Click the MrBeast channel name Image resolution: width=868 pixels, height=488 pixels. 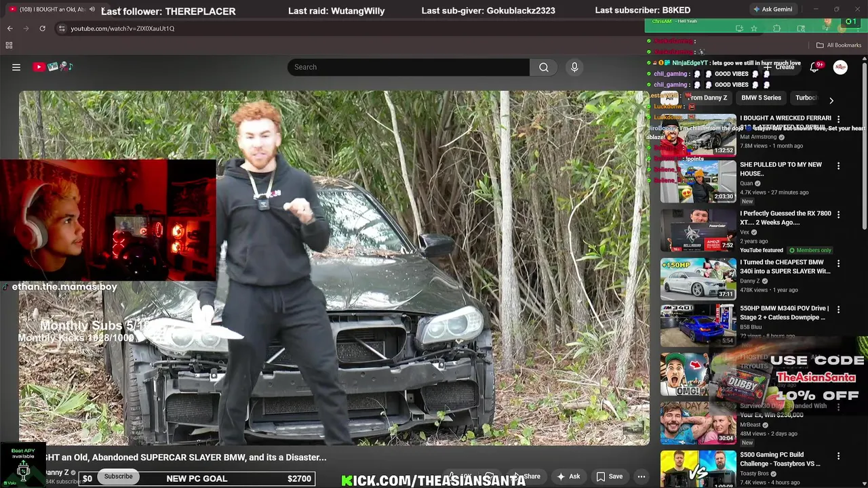(x=751, y=425)
